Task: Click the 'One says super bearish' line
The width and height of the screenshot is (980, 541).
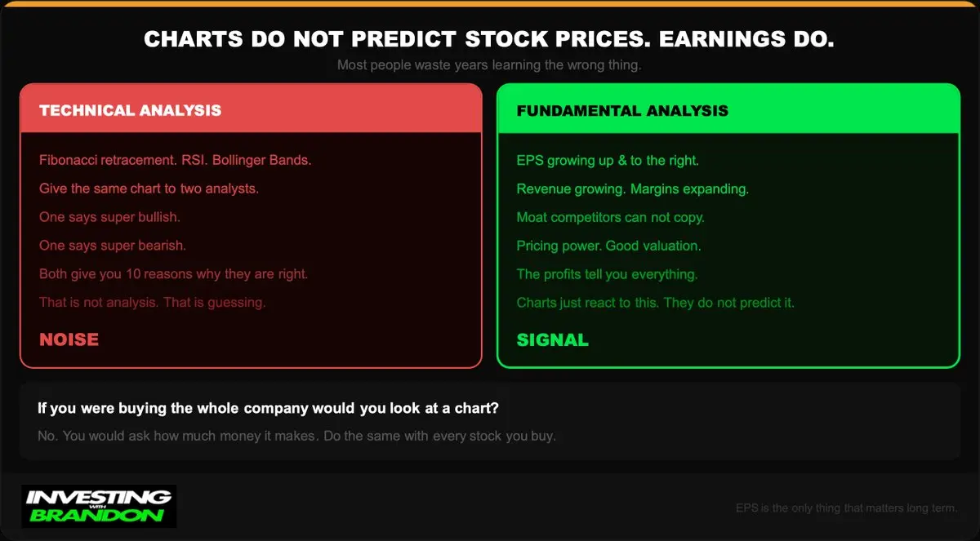Action: pyautogui.click(x=113, y=245)
